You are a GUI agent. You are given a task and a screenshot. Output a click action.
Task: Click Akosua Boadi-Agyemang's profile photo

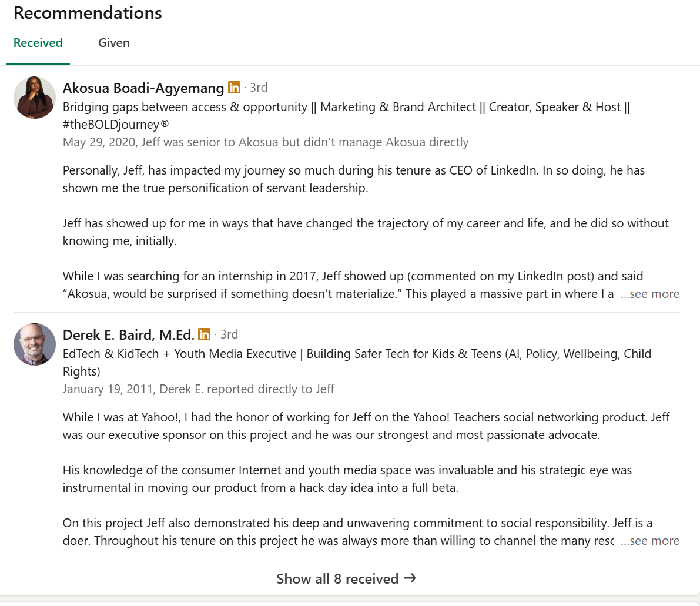click(x=35, y=98)
